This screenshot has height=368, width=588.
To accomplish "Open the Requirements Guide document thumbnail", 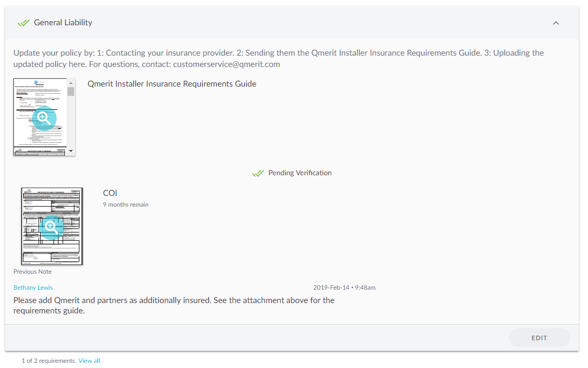I will (x=41, y=117).
